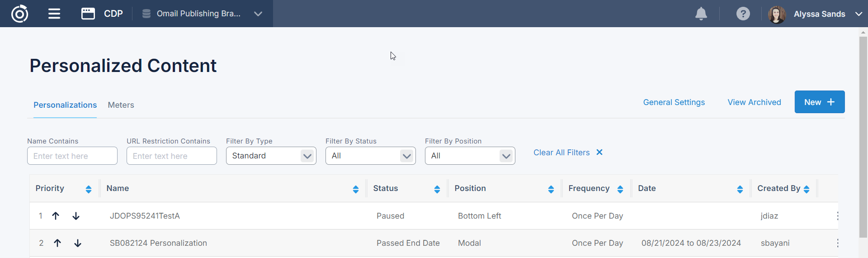The width and height of the screenshot is (868, 258).
Task: Move JDOPS95241TestA priority down
Action: [76, 216]
